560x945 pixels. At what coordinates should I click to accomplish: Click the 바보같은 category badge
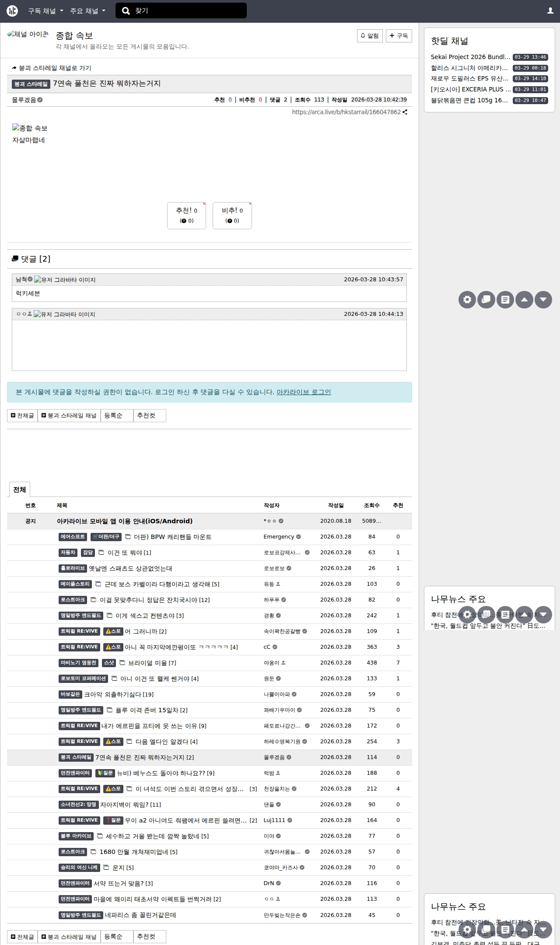[70, 694]
